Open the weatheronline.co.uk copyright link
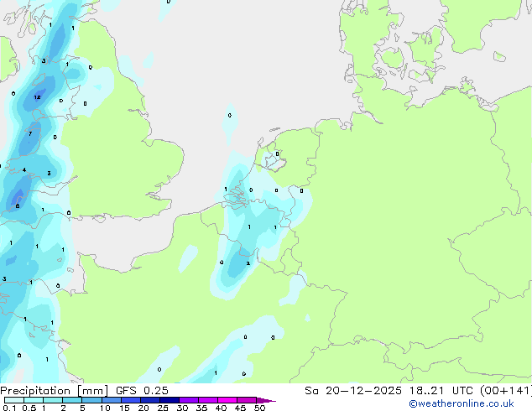This screenshot has height=411, width=532. tap(462, 403)
